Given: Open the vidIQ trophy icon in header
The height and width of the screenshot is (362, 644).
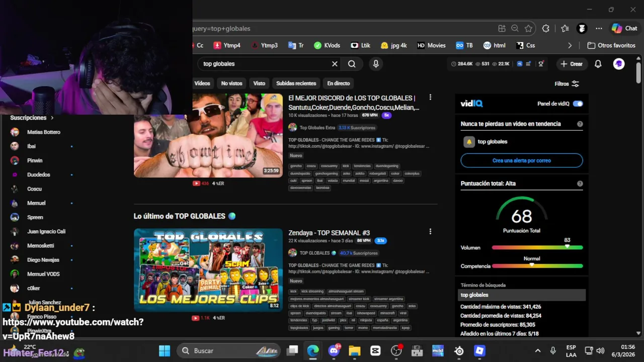Looking at the screenshot, I should [x=541, y=64].
